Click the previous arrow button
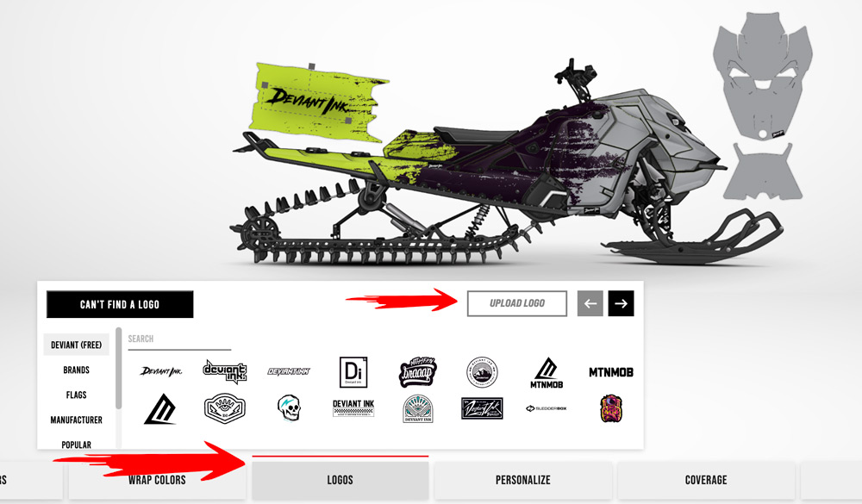Screen dimensions: 862x504 pyautogui.click(x=590, y=303)
